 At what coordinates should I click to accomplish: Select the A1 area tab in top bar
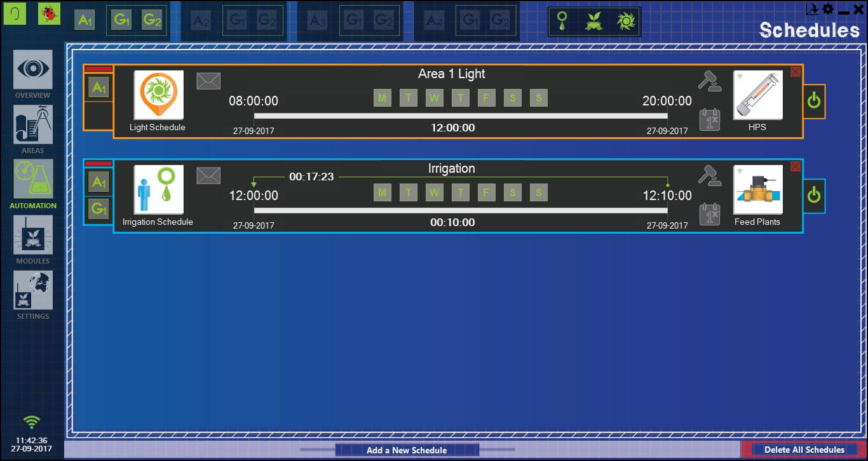coord(85,20)
